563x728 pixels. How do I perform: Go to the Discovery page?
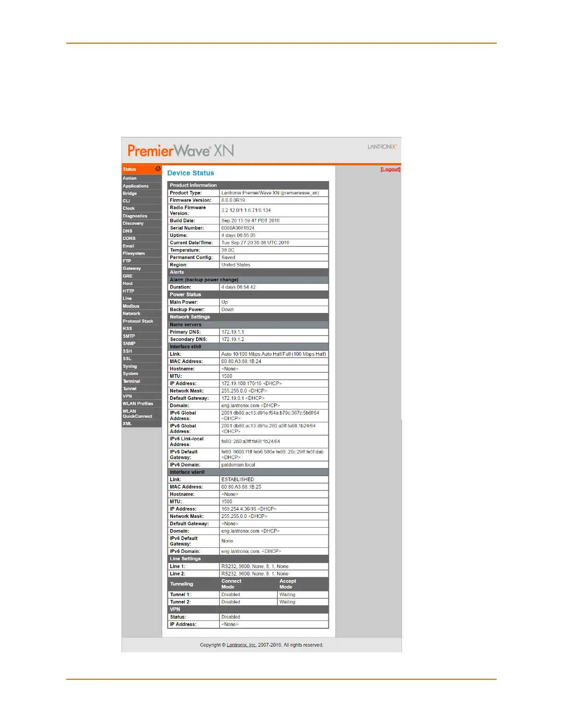pyautogui.click(x=142, y=223)
